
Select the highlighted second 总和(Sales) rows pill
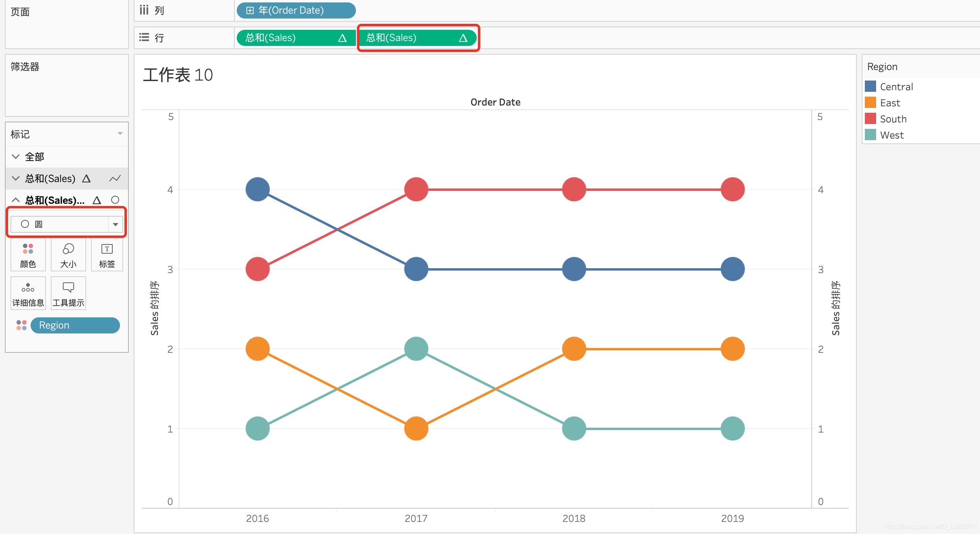[418, 38]
